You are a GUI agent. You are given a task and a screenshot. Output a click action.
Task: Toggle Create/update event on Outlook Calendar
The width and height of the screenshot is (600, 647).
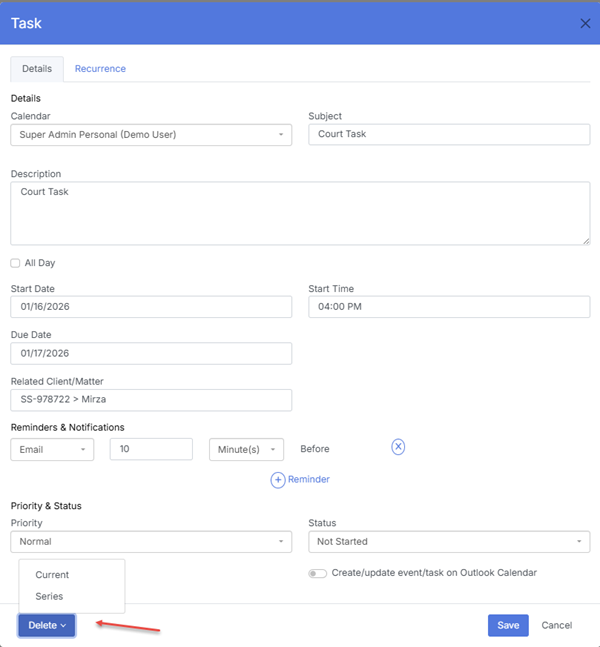click(318, 573)
